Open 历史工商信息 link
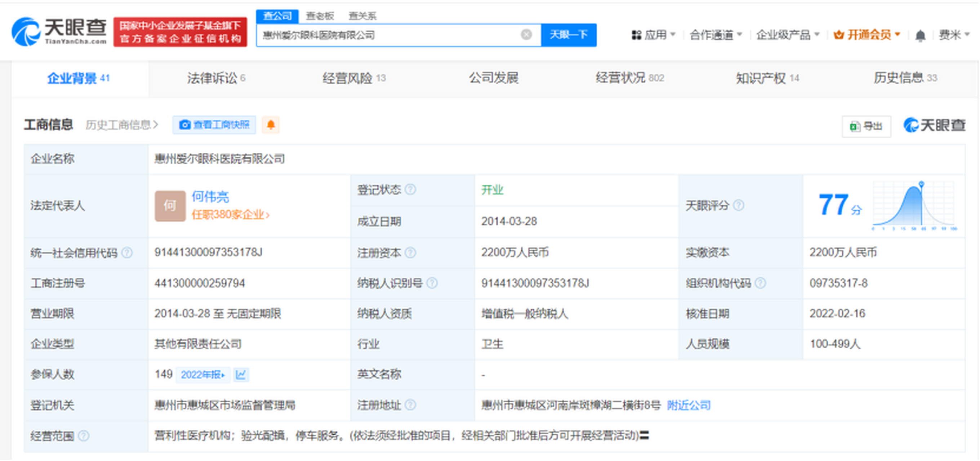 pyautogui.click(x=122, y=125)
